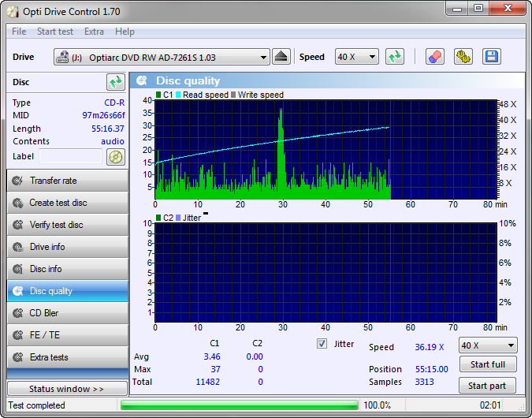The width and height of the screenshot is (532, 418).
Task: Click the Drive info sidebar icon
Action: (x=17, y=247)
